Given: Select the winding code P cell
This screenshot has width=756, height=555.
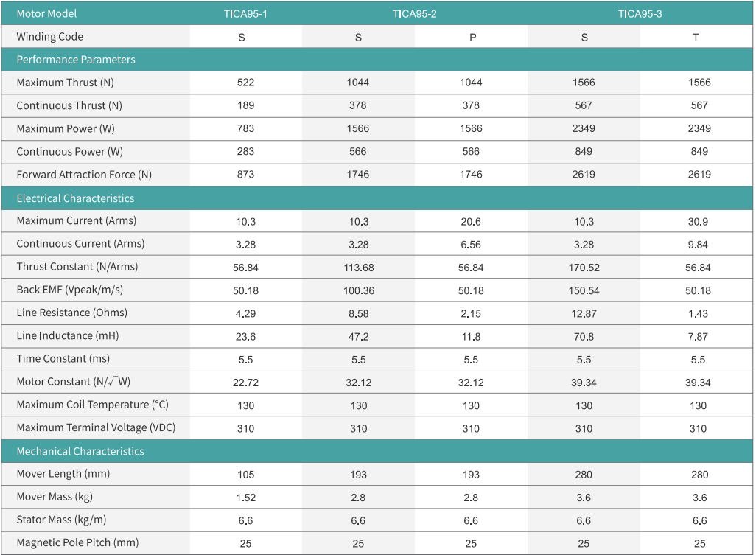Looking at the screenshot, I should (472, 38).
